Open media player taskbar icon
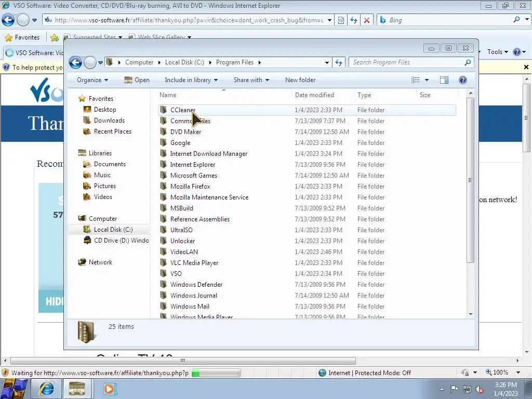 pos(109,389)
